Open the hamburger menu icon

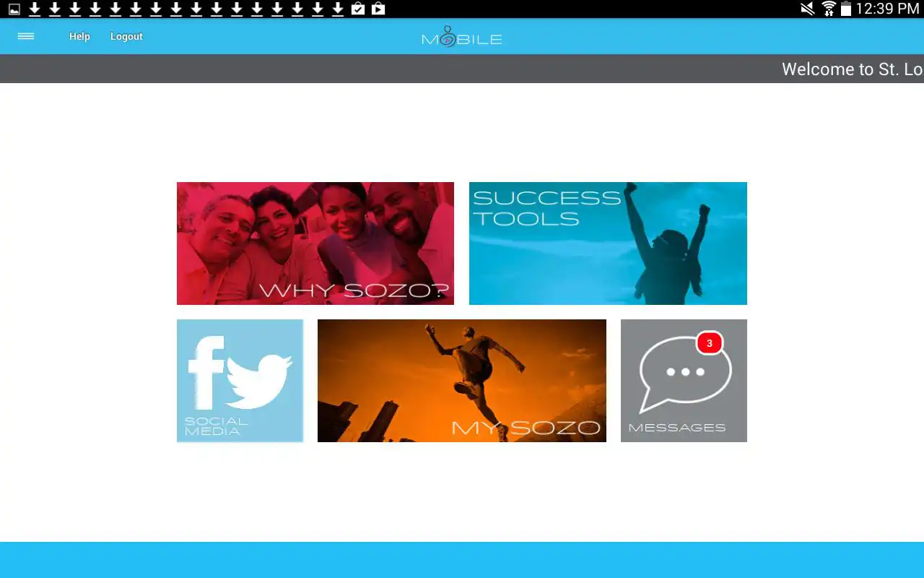[x=26, y=36]
